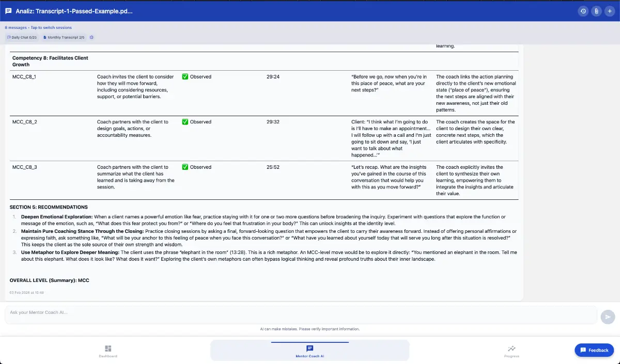Switch to the Daily Chat 0/25 session
Image resolution: width=620 pixels, height=364 pixels.
coord(21,37)
